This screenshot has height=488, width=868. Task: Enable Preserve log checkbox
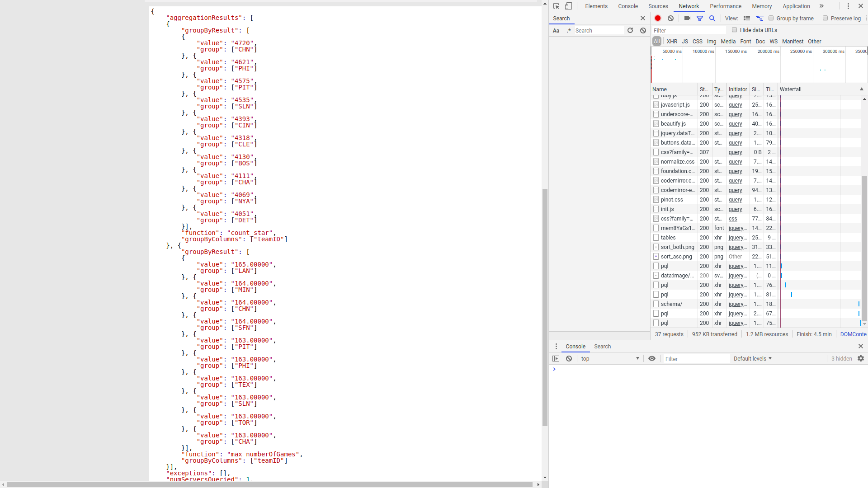[826, 18]
